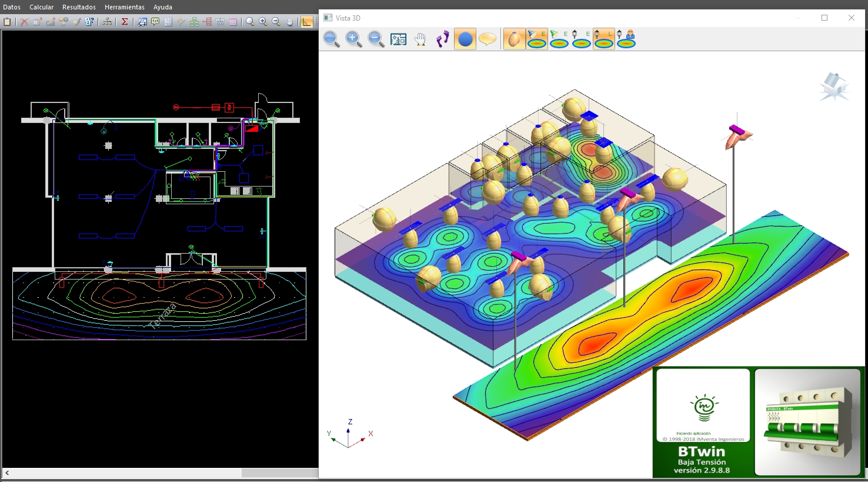Toggle the orthogonal angle mode button

click(307, 22)
